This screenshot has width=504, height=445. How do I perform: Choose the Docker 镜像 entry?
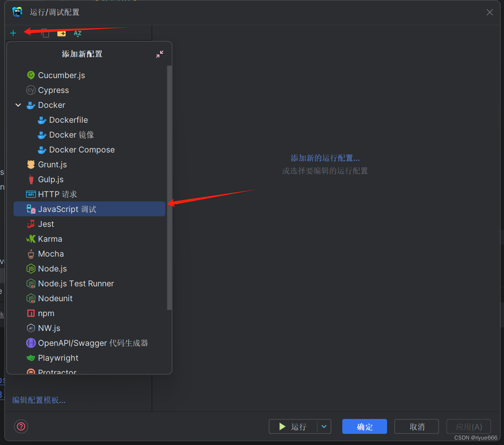click(x=89, y=135)
